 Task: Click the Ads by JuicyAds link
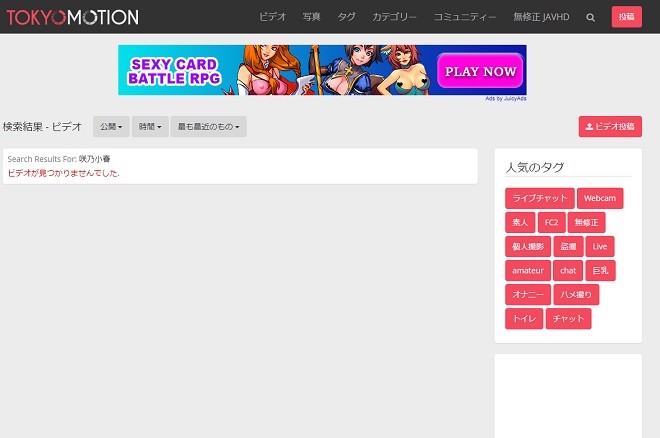[505, 99]
